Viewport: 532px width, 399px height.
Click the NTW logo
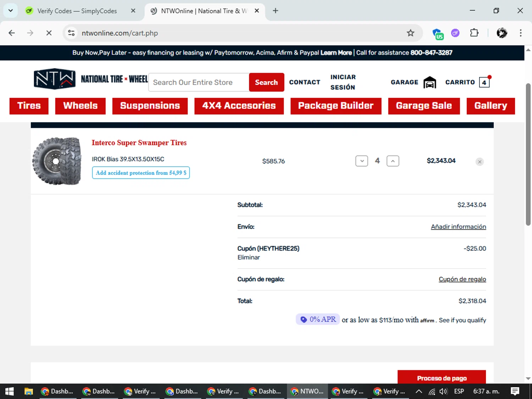coord(55,78)
